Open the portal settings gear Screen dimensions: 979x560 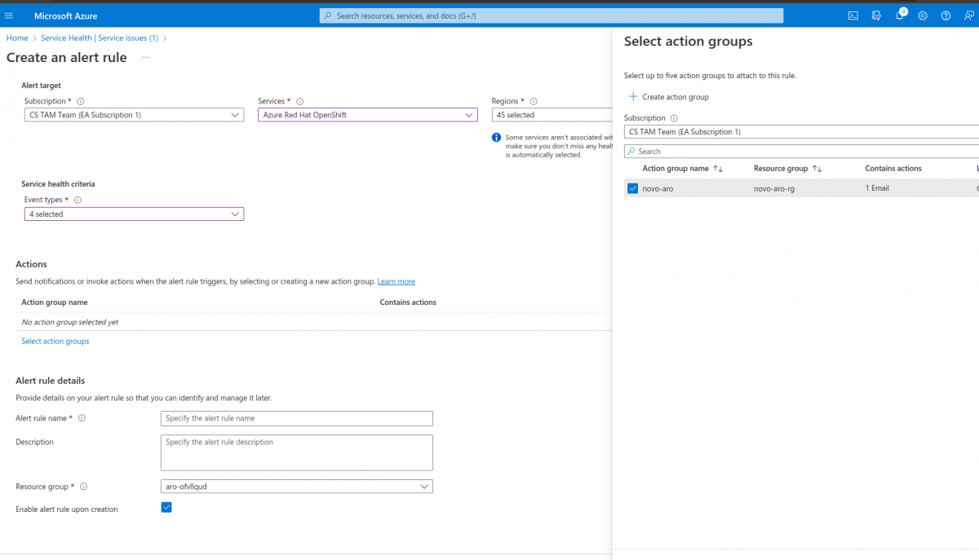pos(922,15)
